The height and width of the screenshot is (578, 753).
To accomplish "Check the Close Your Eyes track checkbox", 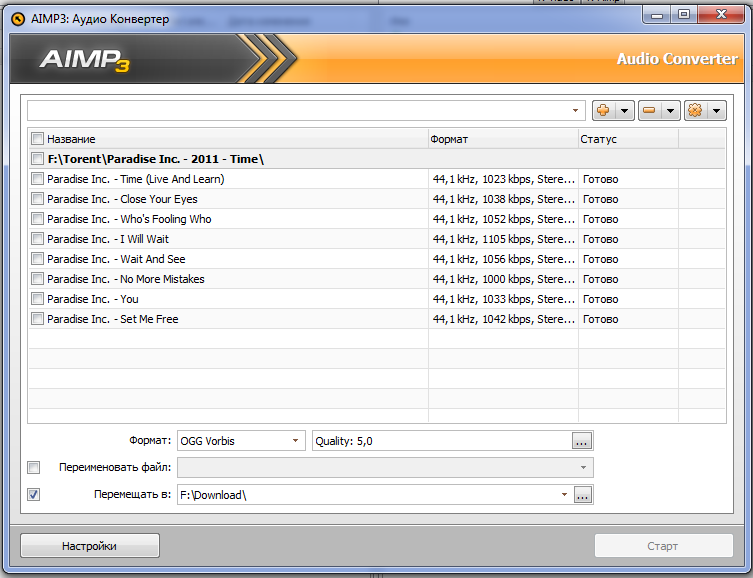I will pos(37,198).
